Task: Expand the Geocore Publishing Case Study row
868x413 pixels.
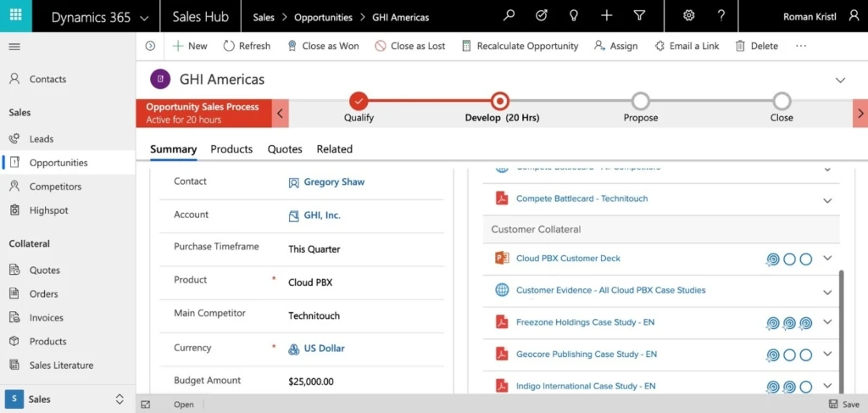Action: (827, 354)
